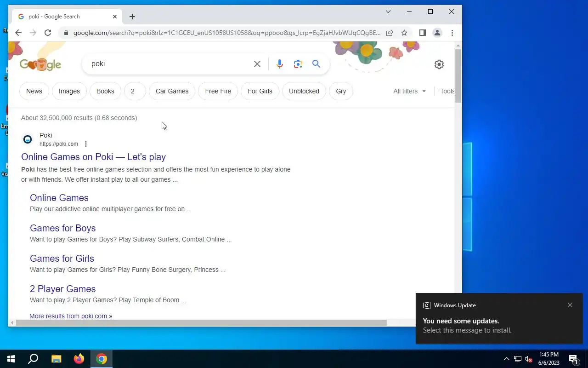Select the News filter
The width and height of the screenshot is (588, 368).
(34, 91)
